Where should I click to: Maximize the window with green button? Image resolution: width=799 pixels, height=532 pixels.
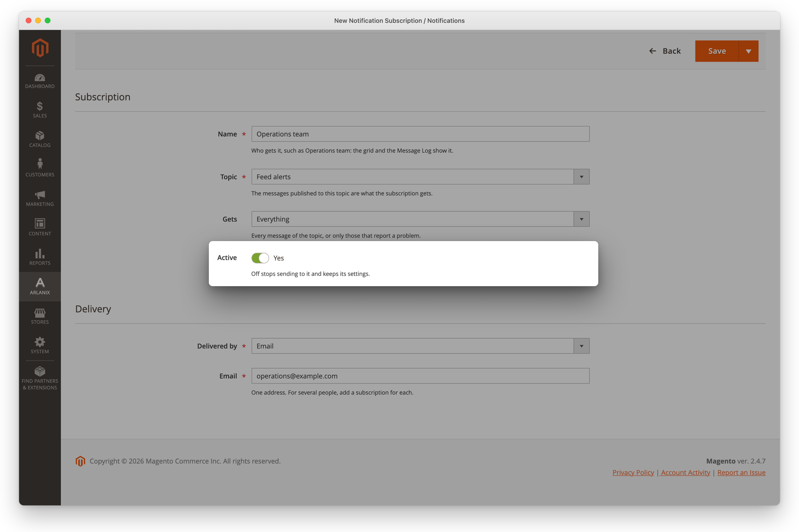(48, 21)
